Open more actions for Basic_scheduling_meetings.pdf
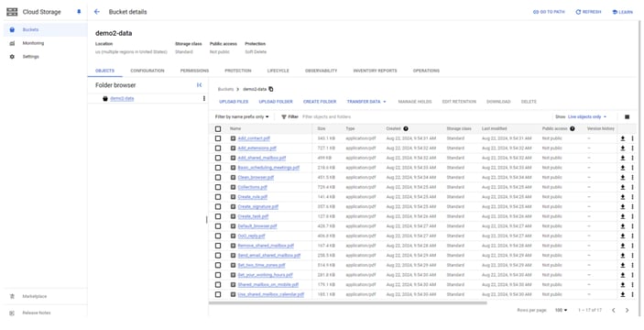The height and width of the screenshot is (330, 644). (x=632, y=168)
